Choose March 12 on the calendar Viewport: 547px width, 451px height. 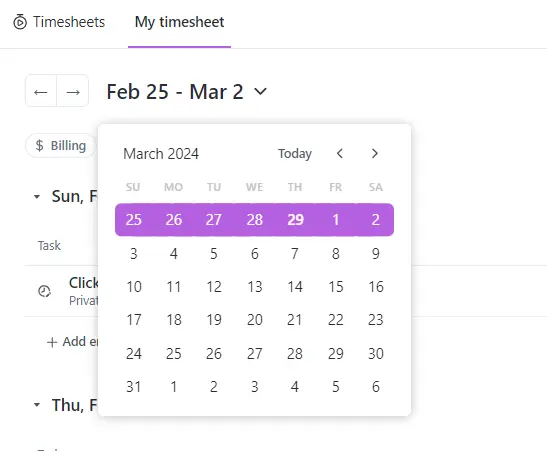tap(214, 287)
